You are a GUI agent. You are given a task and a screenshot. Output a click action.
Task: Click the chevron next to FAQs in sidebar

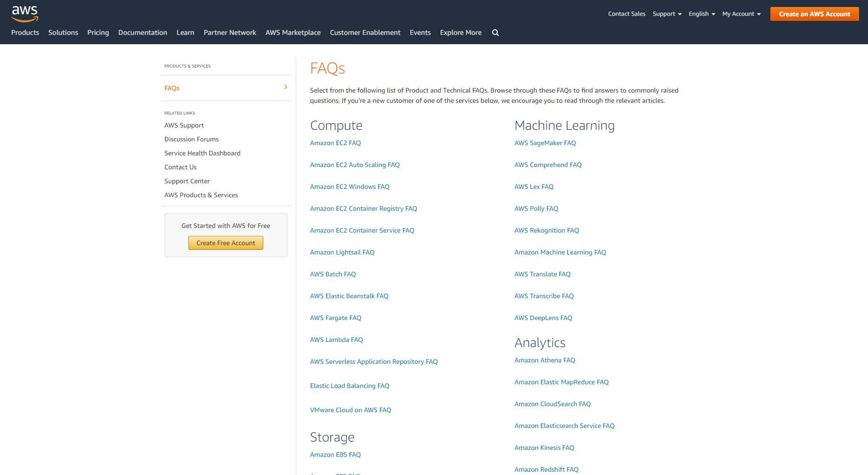[285, 87]
